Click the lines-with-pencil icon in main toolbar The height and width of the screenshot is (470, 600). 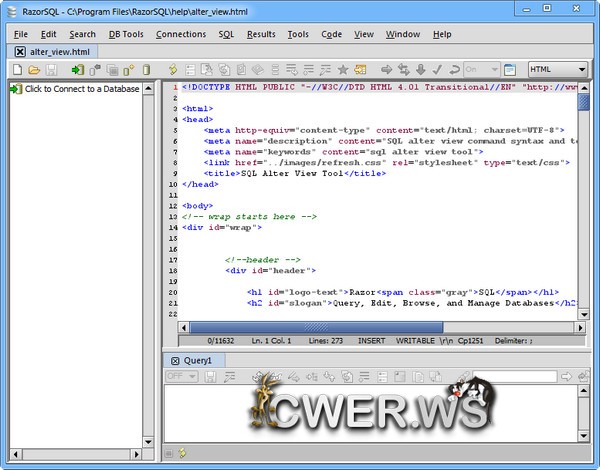[325, 70]
